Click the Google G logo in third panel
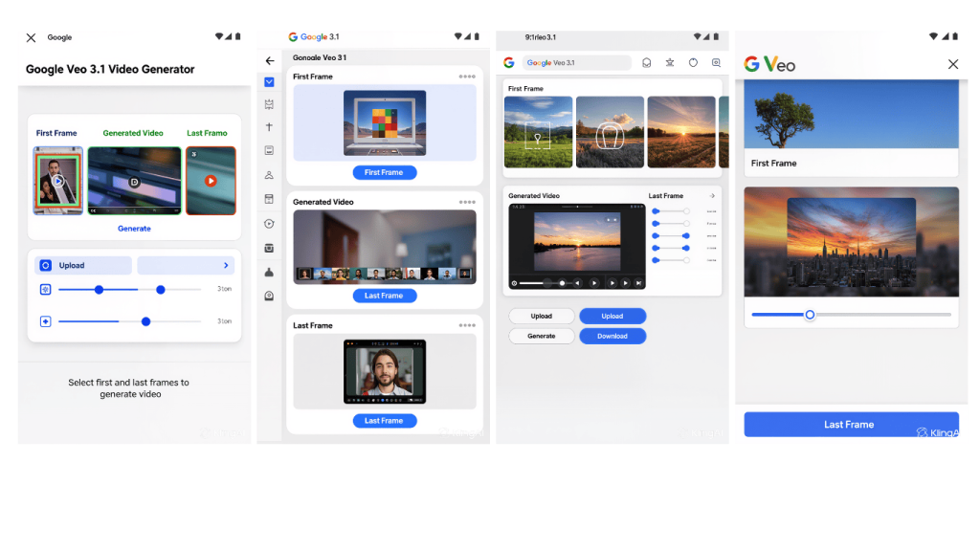This screenshot has width=980, height=551. coord(508,62)
